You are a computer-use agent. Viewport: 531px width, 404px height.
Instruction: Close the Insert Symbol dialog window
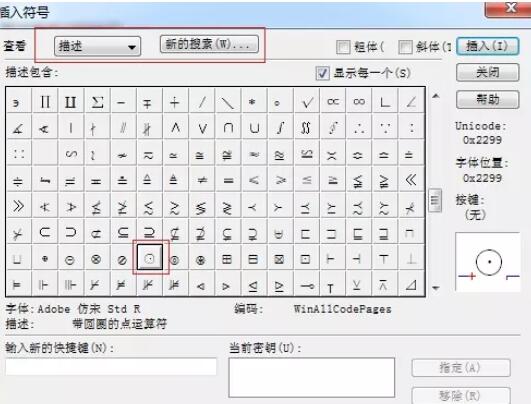tap(507, 8)
